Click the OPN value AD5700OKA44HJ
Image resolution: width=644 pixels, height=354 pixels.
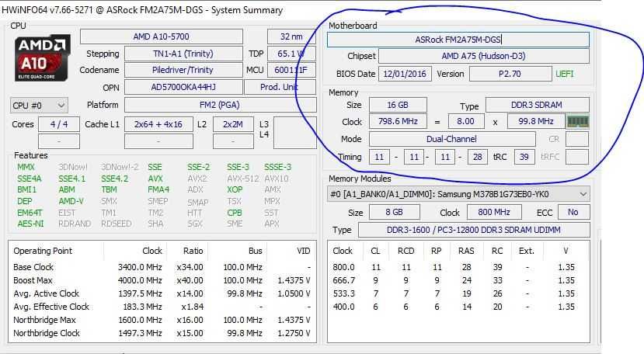(x=183, y=87)
